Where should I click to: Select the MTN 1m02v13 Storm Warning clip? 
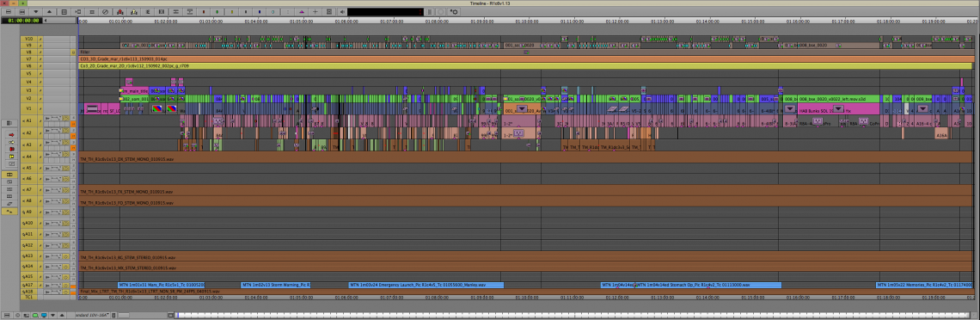pyautogui.click(x=276, y=285)
